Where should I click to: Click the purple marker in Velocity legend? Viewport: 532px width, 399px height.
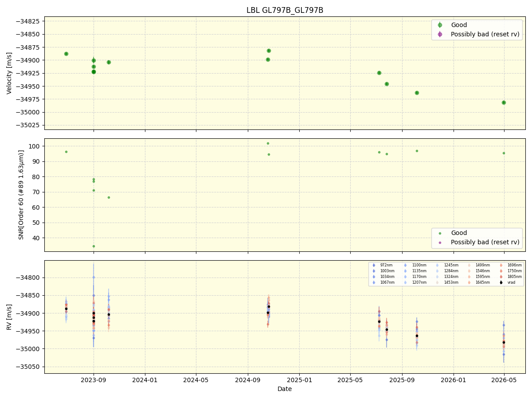[440, 34]
